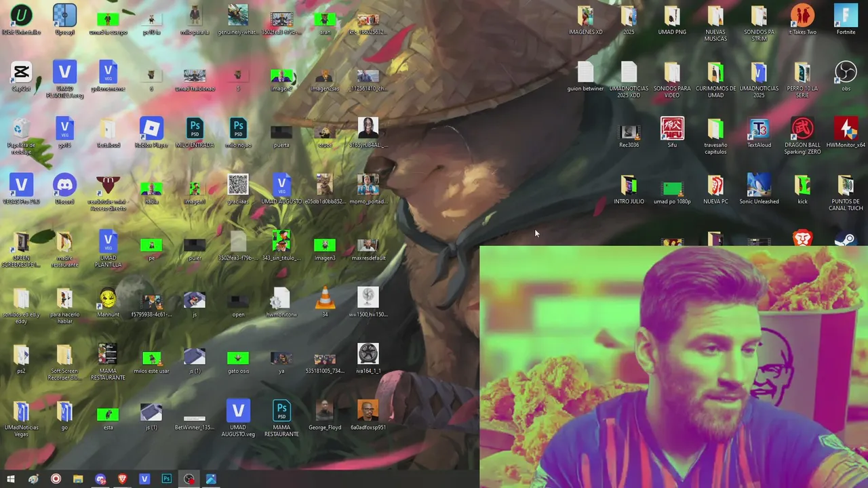868x488 pixels.
Task: Select the ps2 folder icon
Action: coord(21,359)
